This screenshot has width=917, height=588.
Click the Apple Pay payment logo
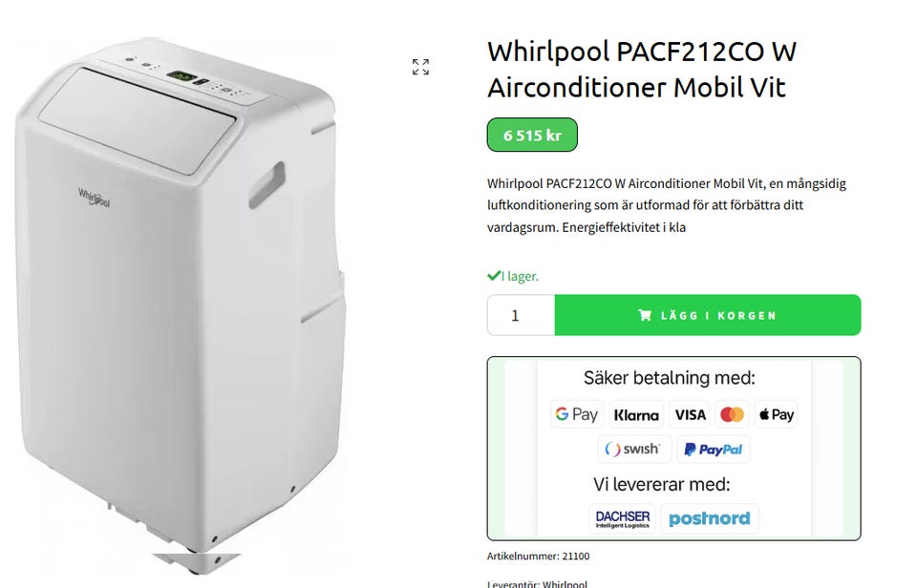pos(776,414)
